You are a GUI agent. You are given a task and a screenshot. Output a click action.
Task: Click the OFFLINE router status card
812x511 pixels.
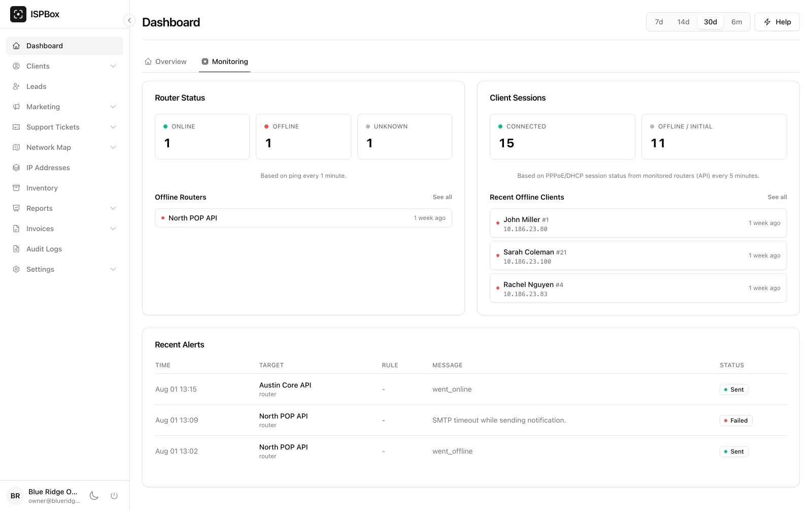303,137
